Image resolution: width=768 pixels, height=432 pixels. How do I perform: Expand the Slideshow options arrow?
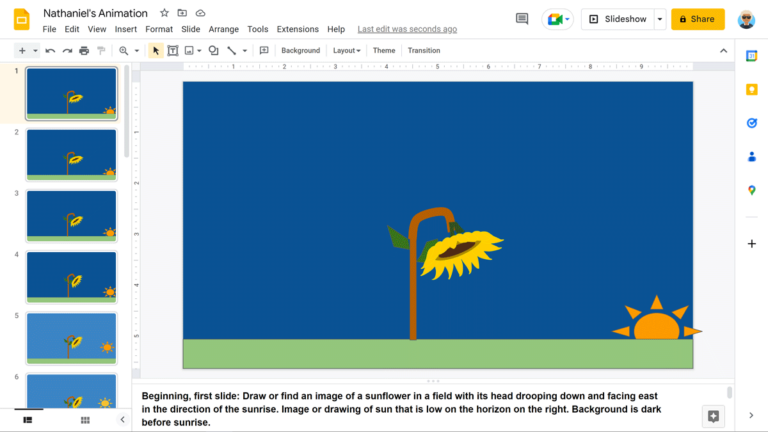660,19
